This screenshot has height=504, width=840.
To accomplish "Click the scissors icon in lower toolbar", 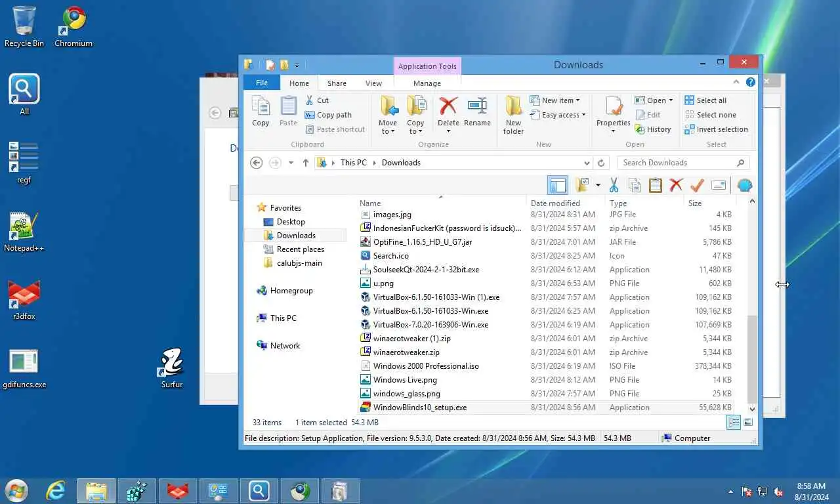I will tap(614, 185).
